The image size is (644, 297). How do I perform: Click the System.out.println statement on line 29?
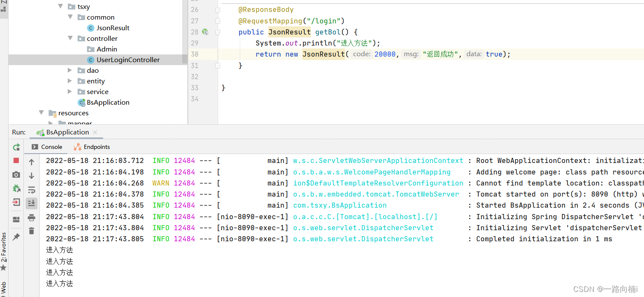coord(318,43)
